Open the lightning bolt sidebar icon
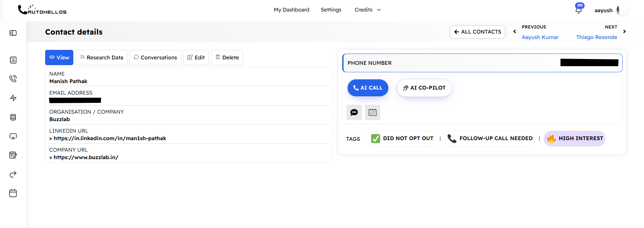The width and height of the screenshot is (644, 228). [x=13, y=98]
